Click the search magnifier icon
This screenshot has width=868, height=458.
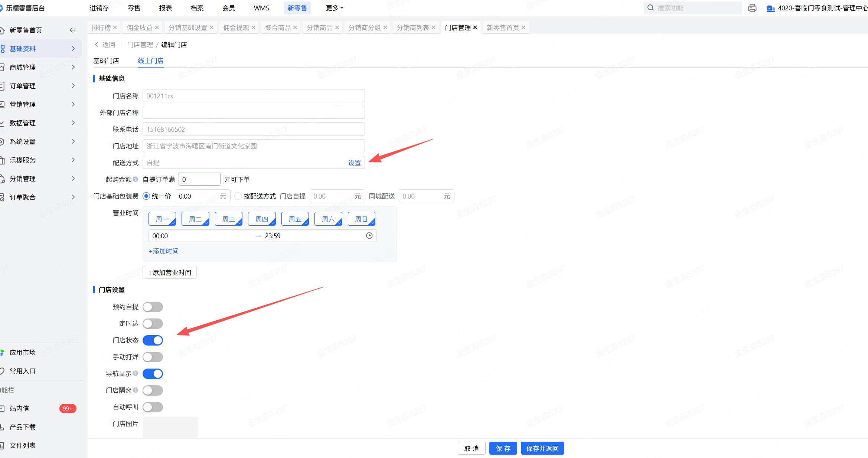[650, 8]
